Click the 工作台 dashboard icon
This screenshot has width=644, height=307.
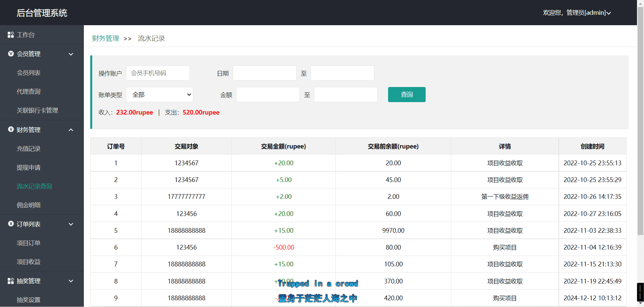[11, 35]
